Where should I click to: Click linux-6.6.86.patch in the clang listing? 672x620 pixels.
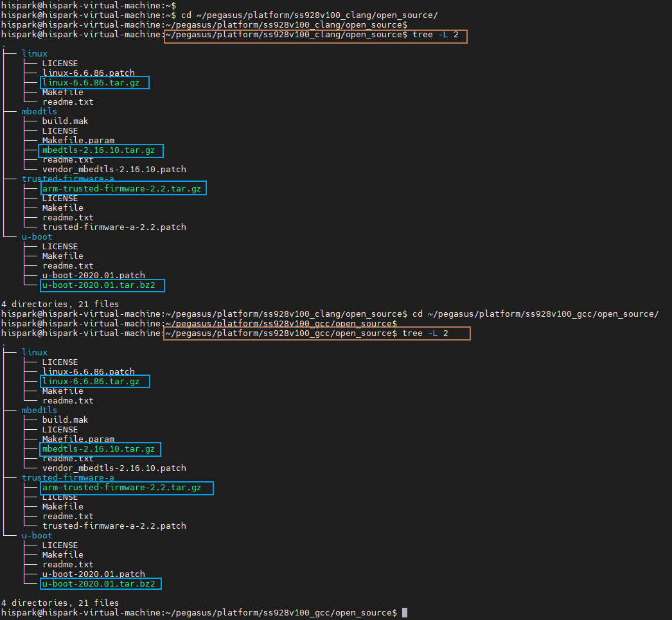88,73
